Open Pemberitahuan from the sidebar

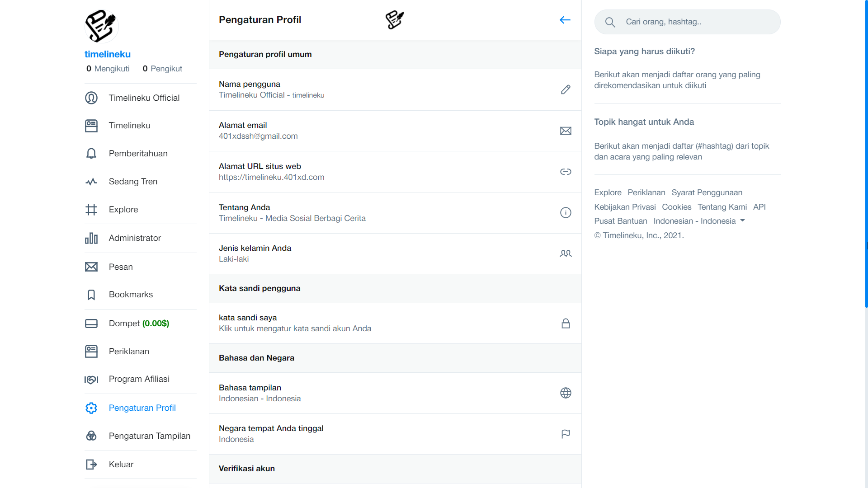(x=138, y=153)
